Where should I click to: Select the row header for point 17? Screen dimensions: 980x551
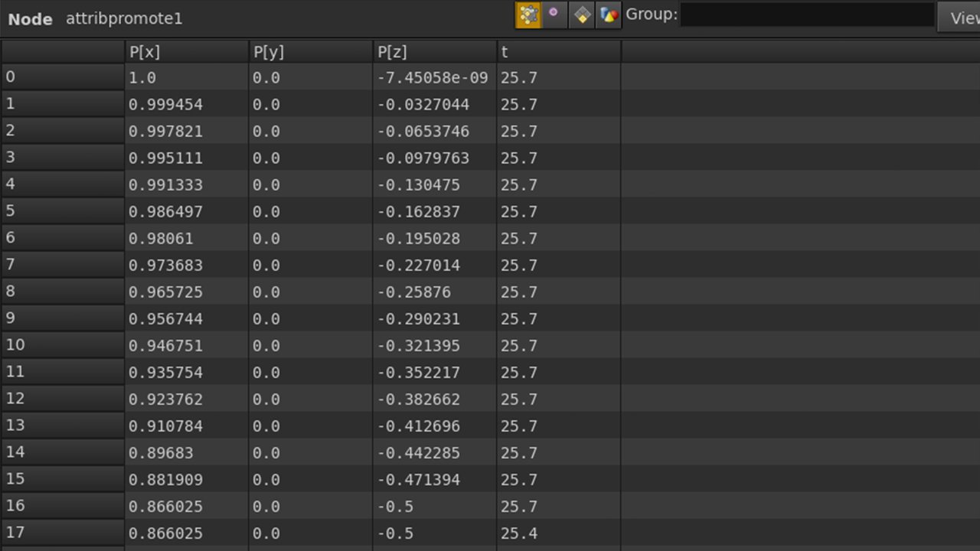[x=62, y=532]
